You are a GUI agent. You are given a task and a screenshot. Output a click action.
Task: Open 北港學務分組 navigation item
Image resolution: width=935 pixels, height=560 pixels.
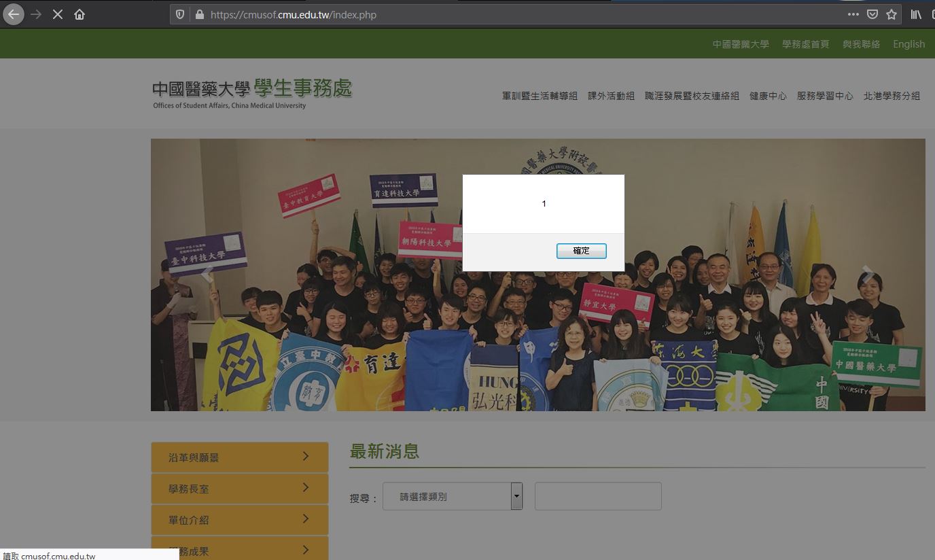892,96
